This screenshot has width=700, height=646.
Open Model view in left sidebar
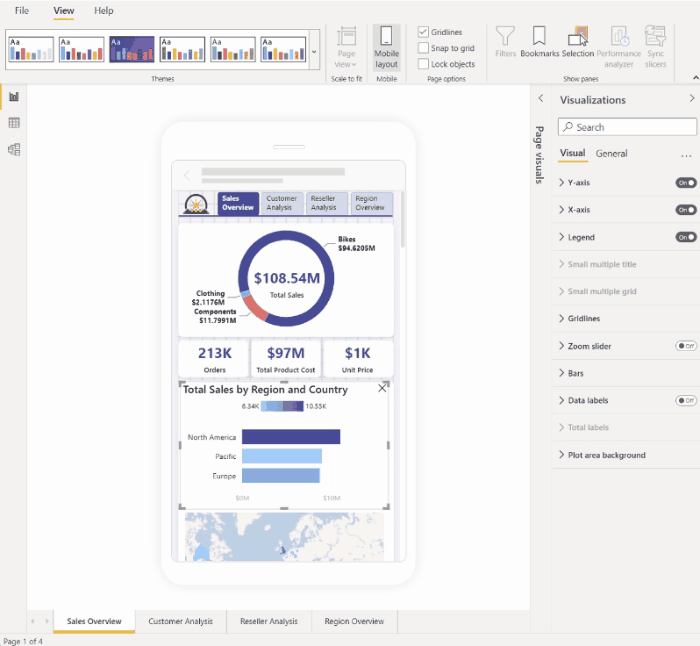[x=14, y=150]
